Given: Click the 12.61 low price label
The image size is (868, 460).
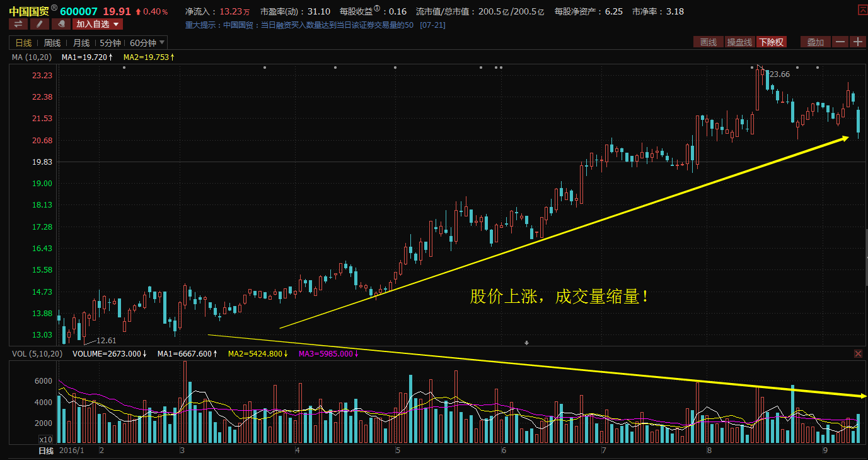Looking at the screenshot, I should pyautogui.click(x=106, y=340).
